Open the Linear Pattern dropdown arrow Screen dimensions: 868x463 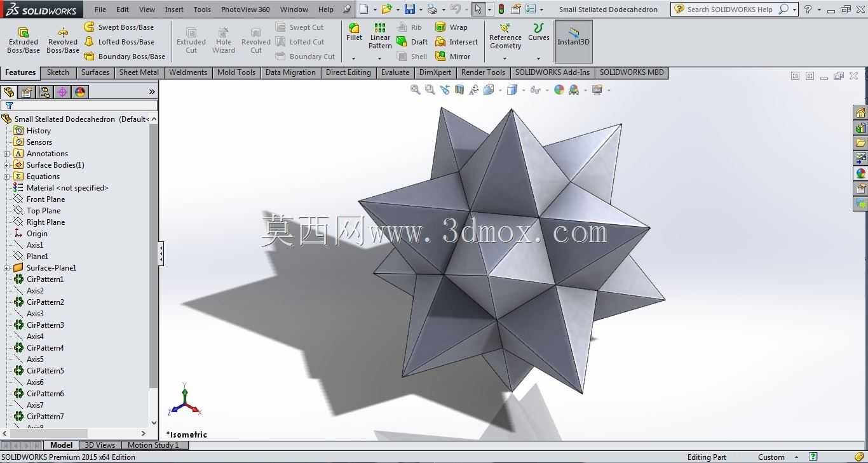tap(380, 58)
